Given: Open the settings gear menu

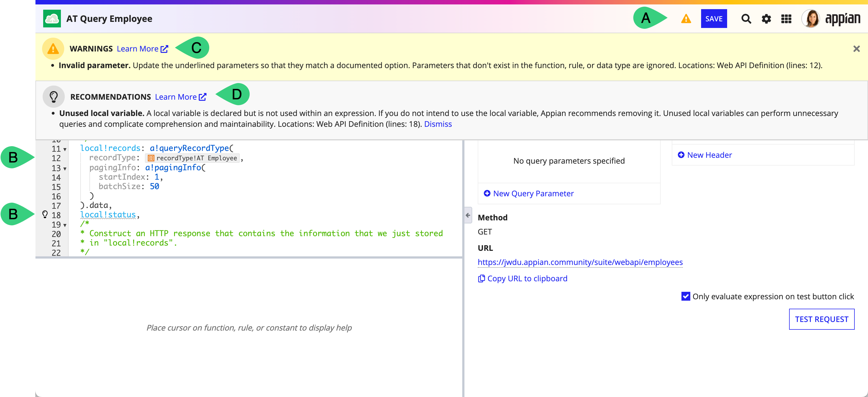Looking at the screenshot, I should click(766, 19).
